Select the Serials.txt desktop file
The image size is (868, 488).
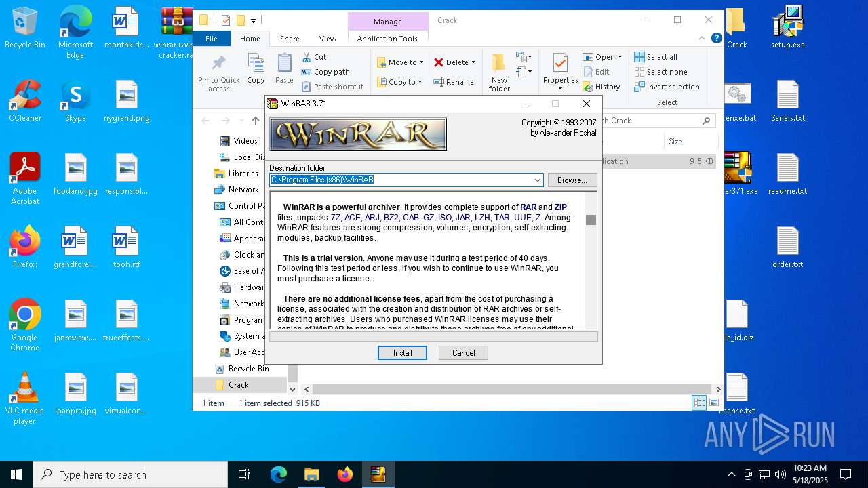coord(788,102)
